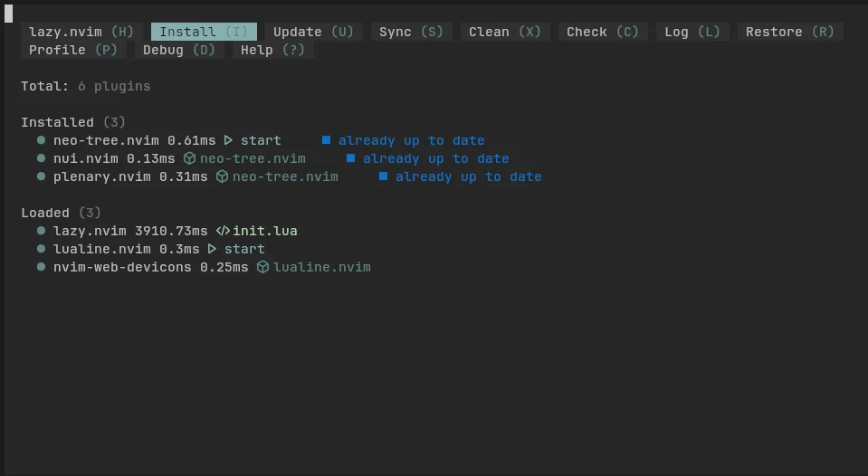
Task: Click the 0.25ms time on nvim-web-devicons row
Action: [x=224, y=267]
